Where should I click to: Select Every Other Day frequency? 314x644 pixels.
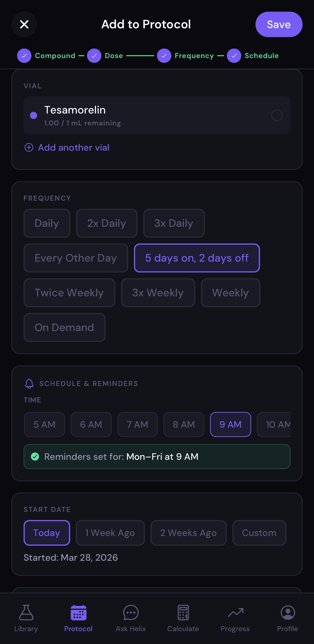(76, 258)
